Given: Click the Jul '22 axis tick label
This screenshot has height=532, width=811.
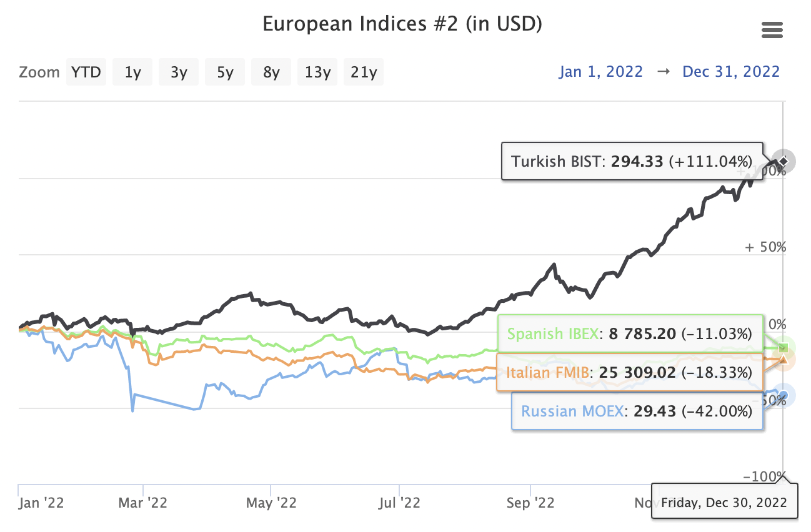Looking at the screenshot, I should [x=399, y=503].
